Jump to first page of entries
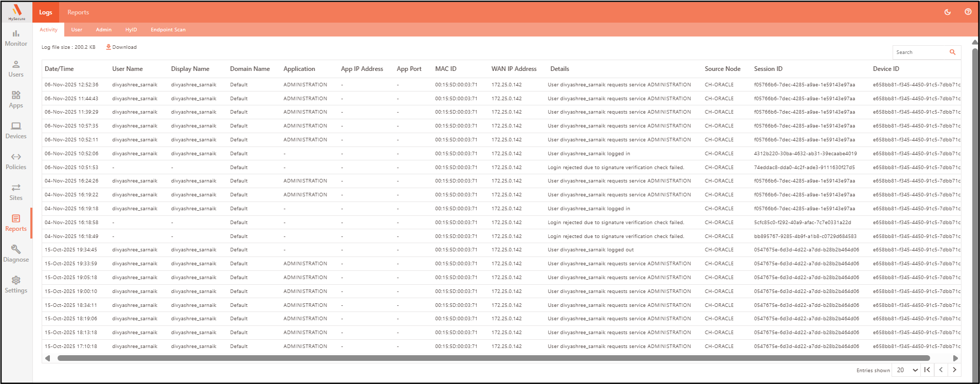Viewport: 980px width, 384px height. tap(927, 370)
